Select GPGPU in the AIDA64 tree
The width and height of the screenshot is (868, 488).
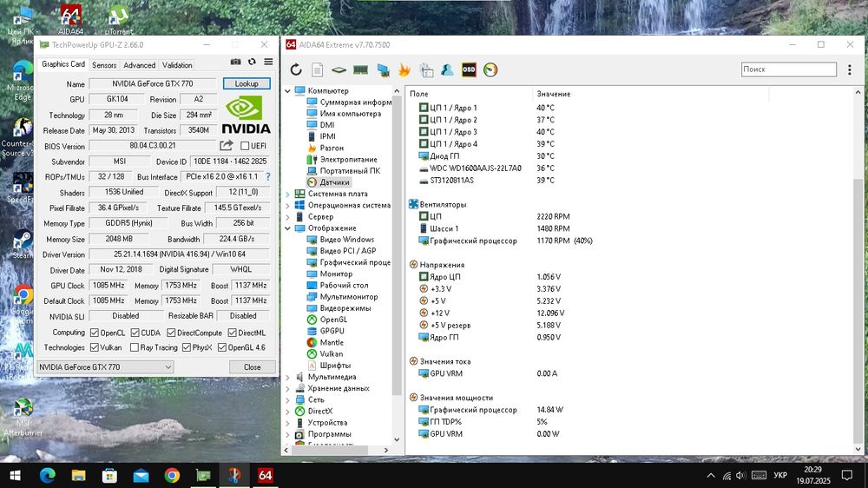click(x=332, y=331)
